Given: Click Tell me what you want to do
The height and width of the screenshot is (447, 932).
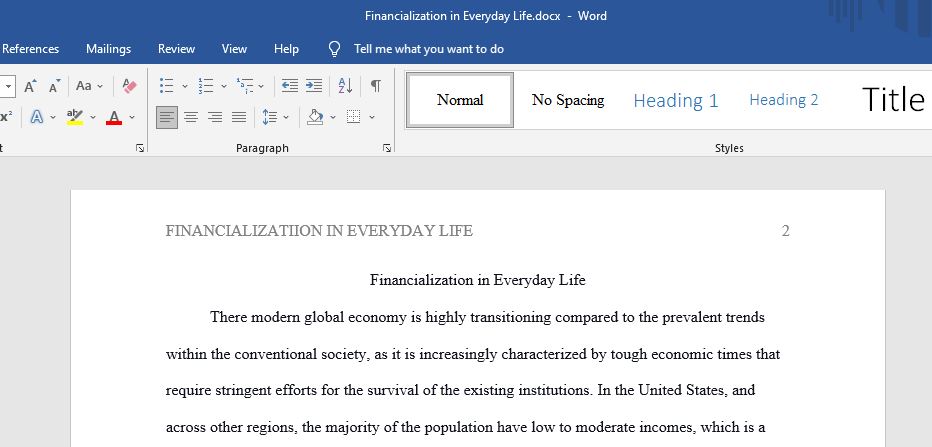Looking at the screenshot, I should tap(429, 49).
